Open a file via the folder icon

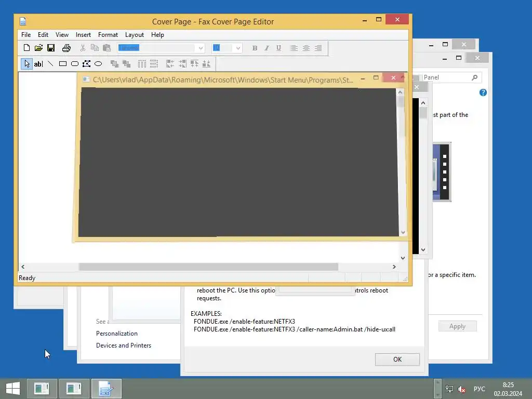click(x=38, y=48)
